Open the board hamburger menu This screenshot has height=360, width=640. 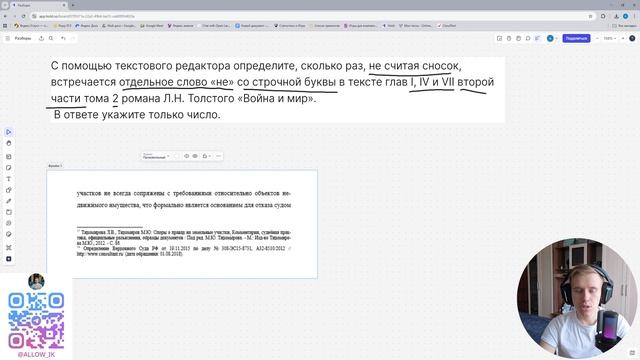pyautogui.click(x=7, y=38)
